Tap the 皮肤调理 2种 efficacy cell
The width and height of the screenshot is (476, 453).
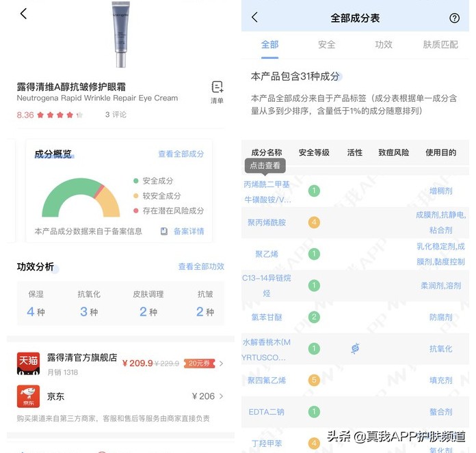(148, 303)
